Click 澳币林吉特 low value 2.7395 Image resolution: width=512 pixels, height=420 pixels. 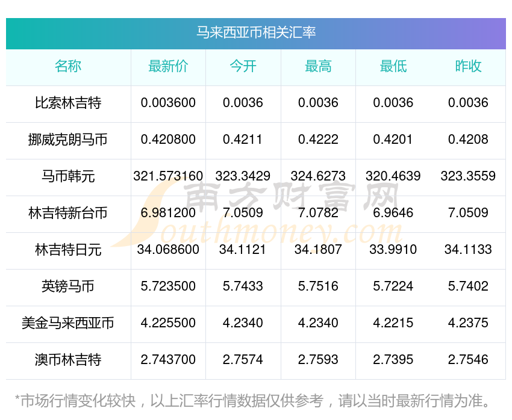(x=393, y=360)
